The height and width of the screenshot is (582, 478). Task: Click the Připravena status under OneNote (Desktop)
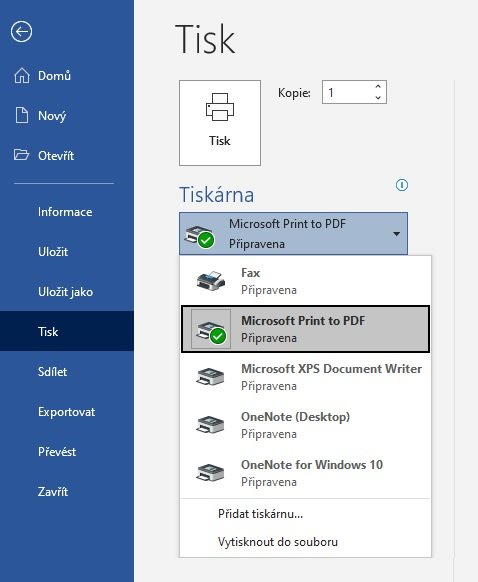click(x=269, y=434)
